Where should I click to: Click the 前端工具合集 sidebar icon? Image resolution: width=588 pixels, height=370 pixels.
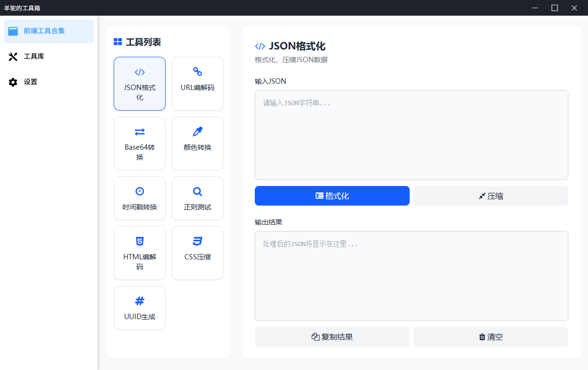coord(13,31)
